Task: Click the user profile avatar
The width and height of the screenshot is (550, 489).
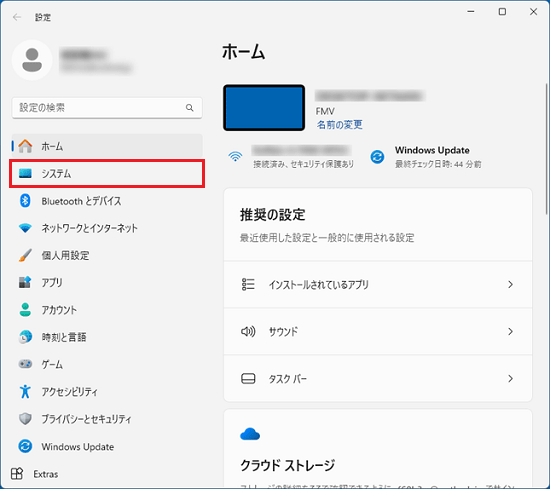Action: [32, 60]
